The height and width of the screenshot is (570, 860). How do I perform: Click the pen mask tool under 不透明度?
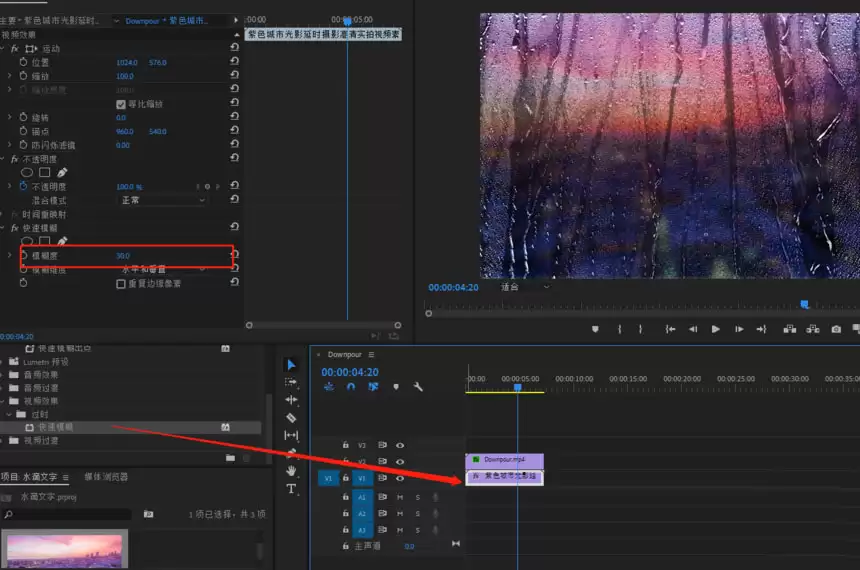point(62,173)
